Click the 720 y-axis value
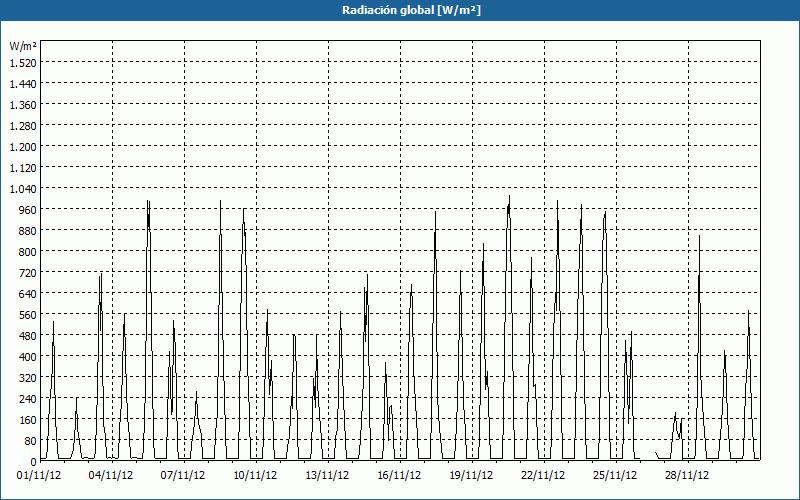Screen dimensions: 800x500 point(28,272)
